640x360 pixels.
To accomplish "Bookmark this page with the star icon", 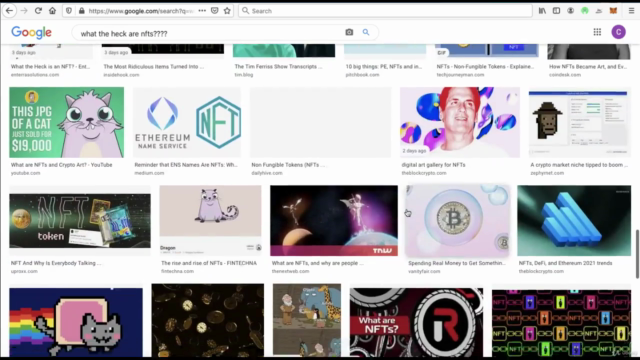I will coord(227,11).
